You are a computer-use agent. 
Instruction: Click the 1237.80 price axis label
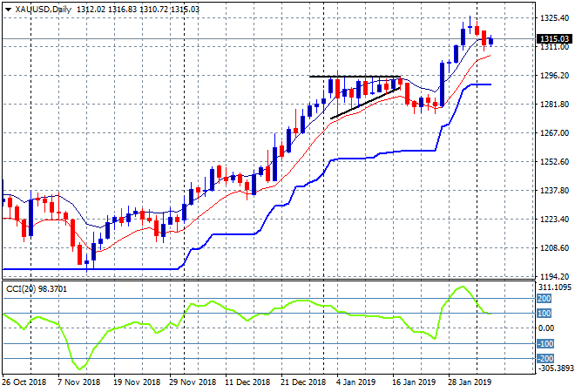554,190
